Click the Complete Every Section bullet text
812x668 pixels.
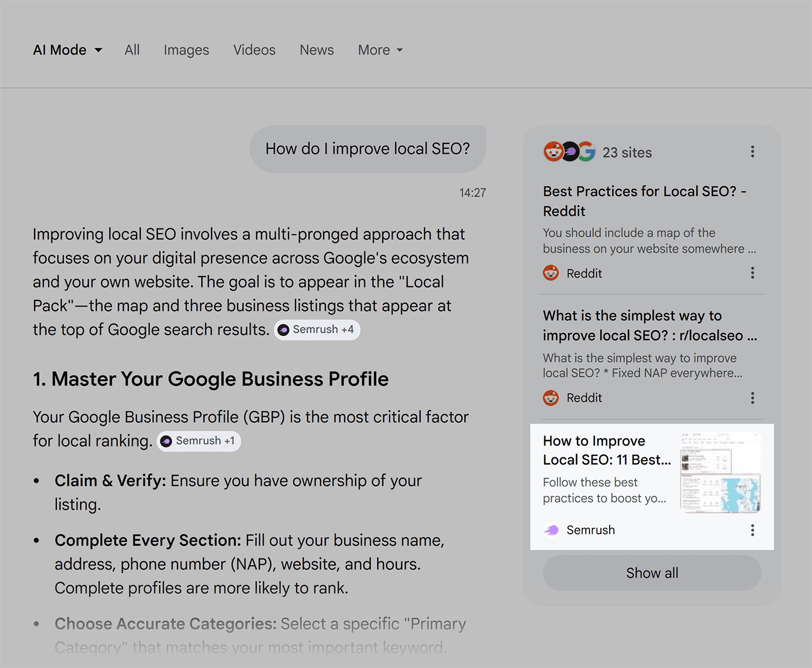[x=250, y=564]
